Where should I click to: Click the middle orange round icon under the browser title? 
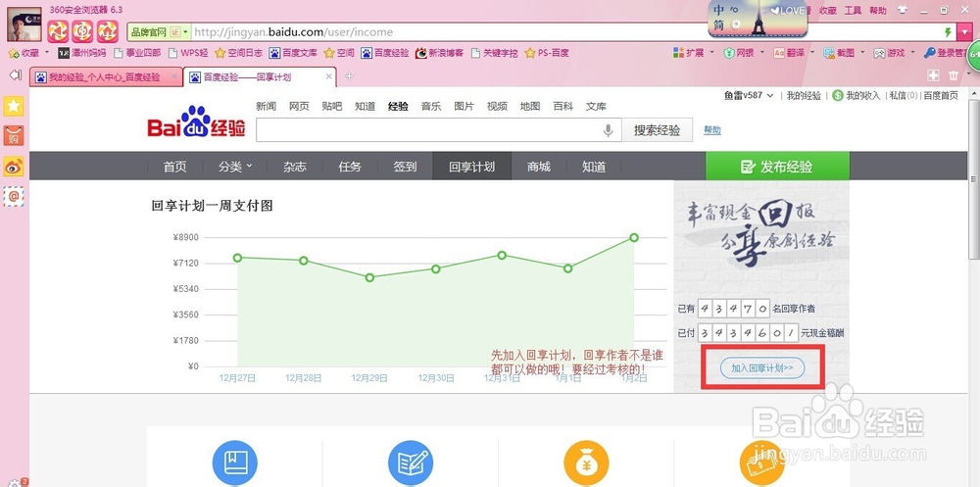pyautogui.click(x=82, y=30)
